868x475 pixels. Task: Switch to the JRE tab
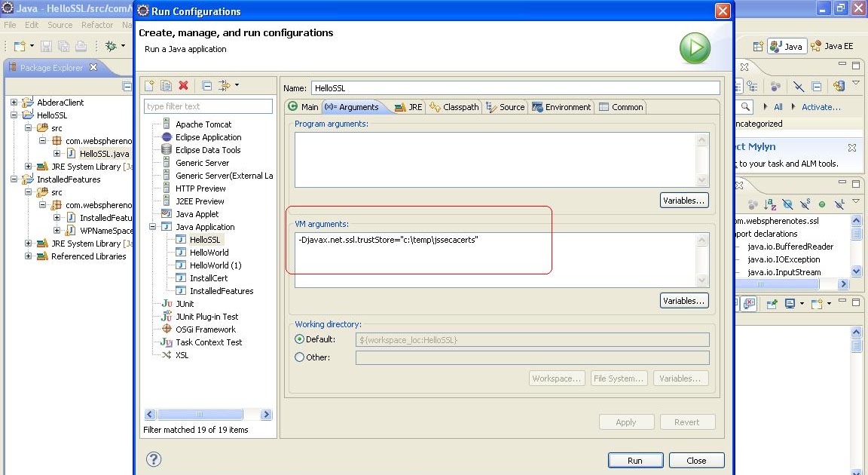[x=408, y=107]
